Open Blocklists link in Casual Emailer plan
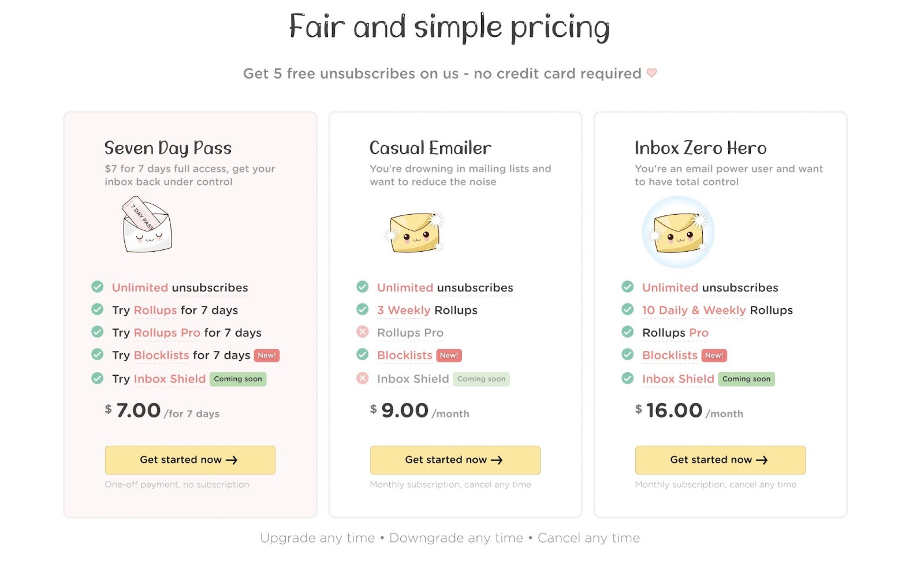Screen dimensions: 924x568 tap(405, 355)
